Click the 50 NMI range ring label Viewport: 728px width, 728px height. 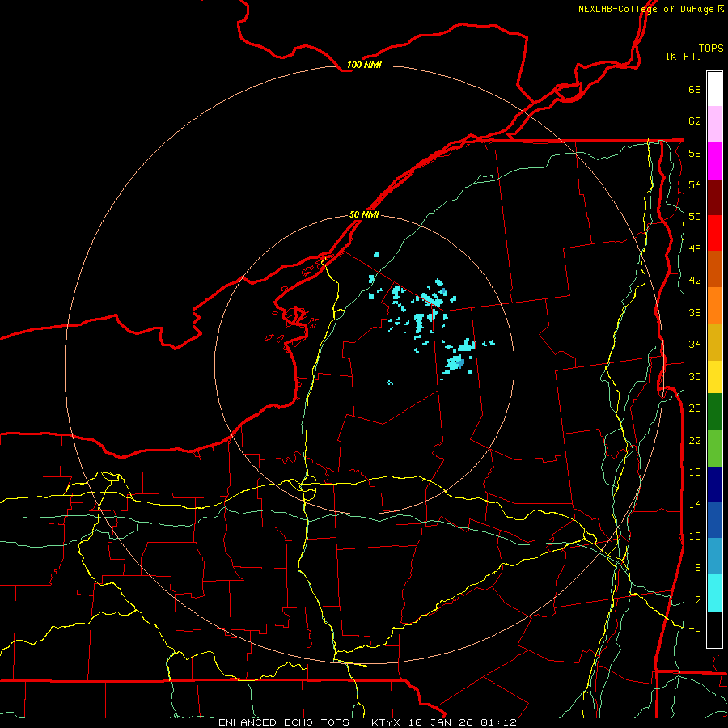coord(364,214)
